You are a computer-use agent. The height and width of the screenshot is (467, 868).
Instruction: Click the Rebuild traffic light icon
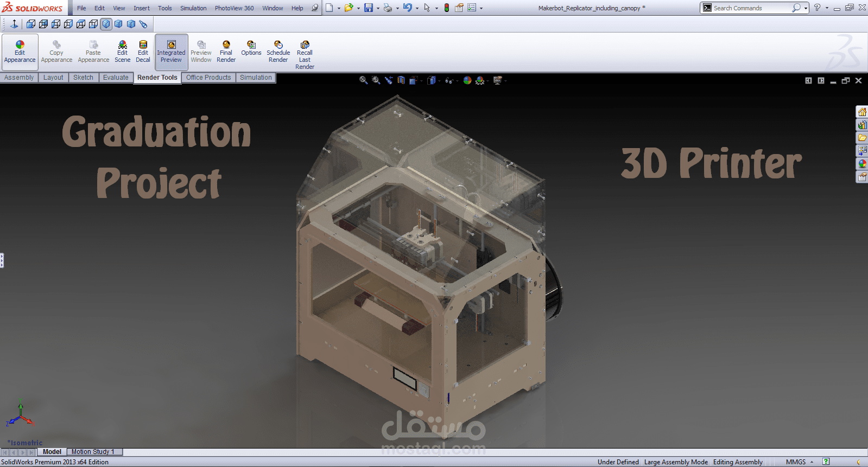447,8
